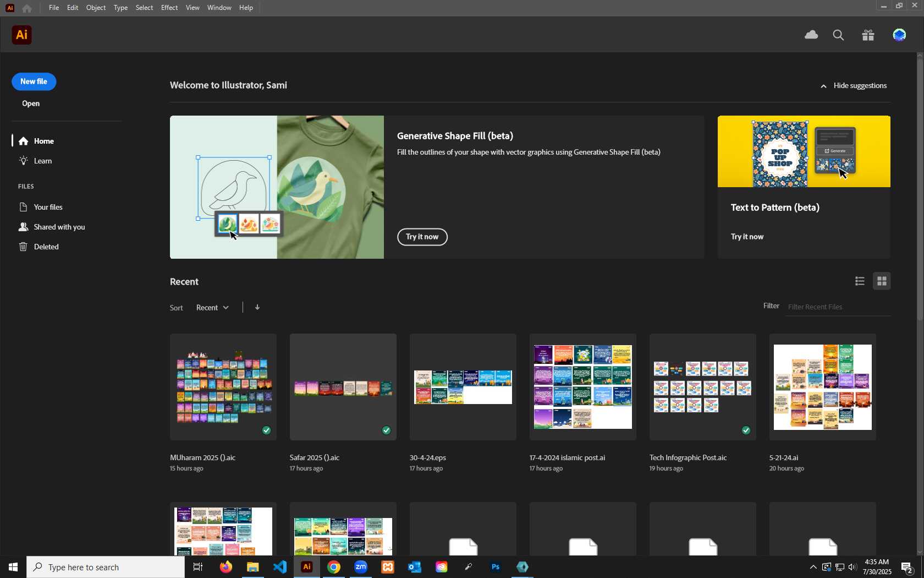
Task: Open Zoom from the taskbar
Action: [361, 567]
